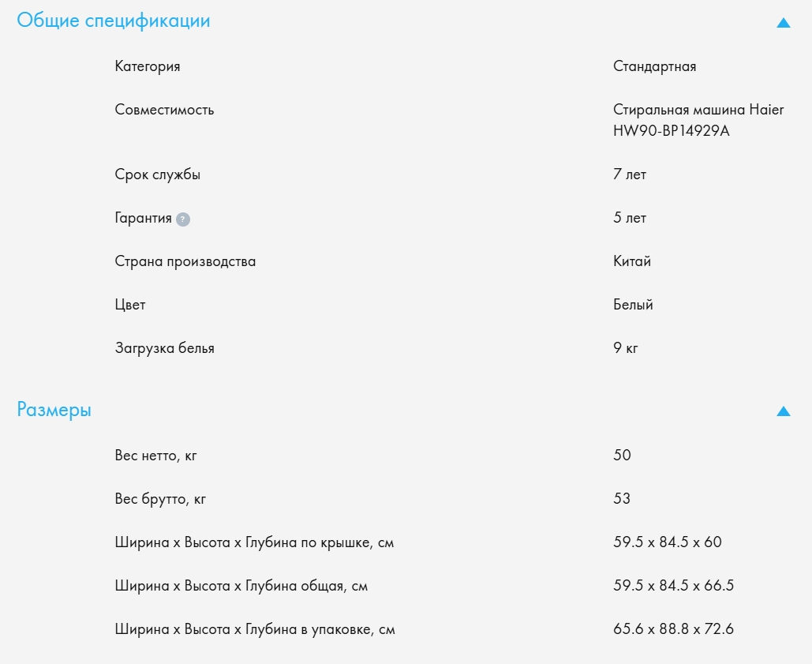Collapse the Размеры section using its arrow
Screen dimensions: 812x664
coord(783,411)
